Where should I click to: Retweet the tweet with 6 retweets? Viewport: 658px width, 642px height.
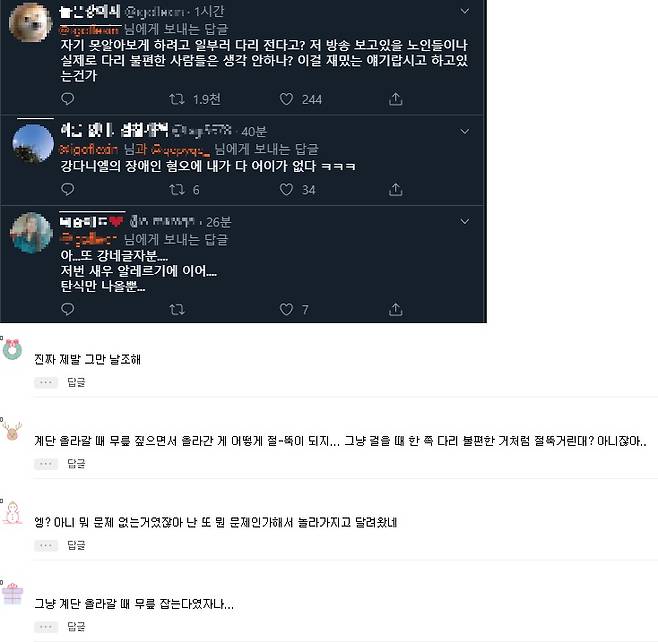pyautogui.click(x=176, y=189)
